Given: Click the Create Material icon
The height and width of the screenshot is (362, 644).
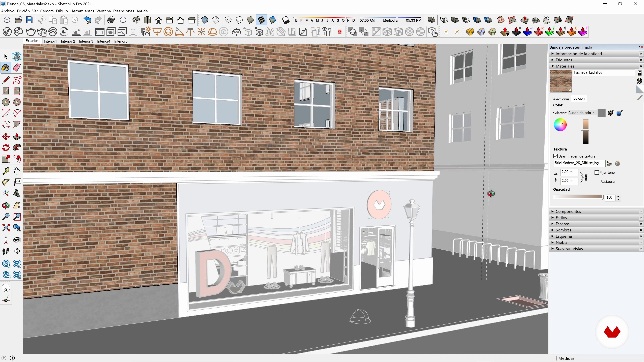Looking at the screenshot, I should point(639,81).
